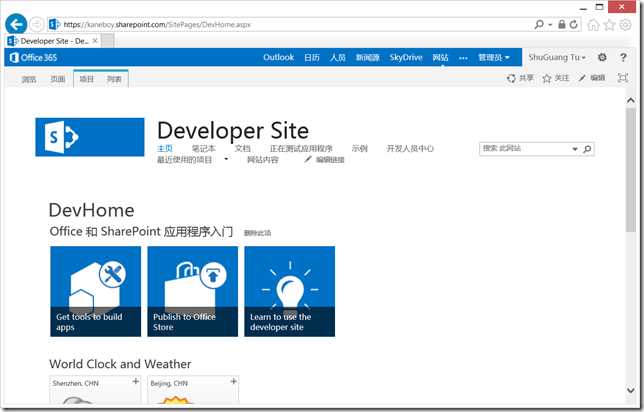The width and height of the screenshot is (644, 412).
Task: Open 正在测试应用程序 apps in testing link
Action: [x=301, y=148]
